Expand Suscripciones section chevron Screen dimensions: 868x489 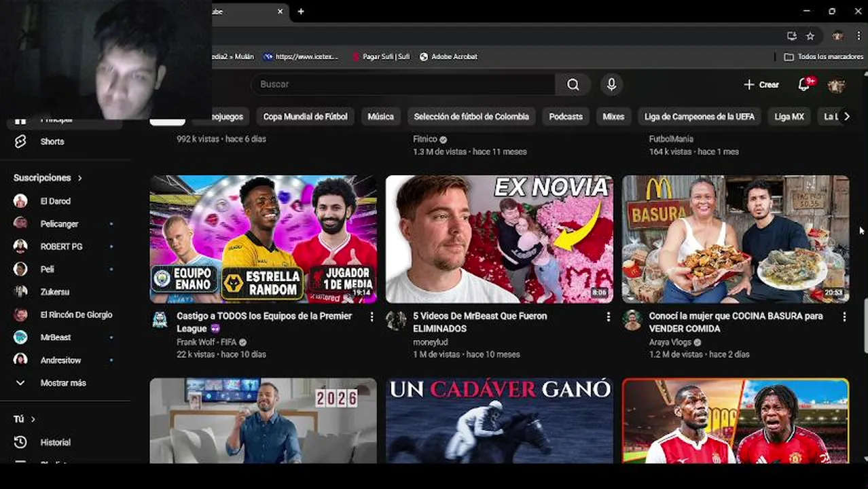click(x=79, y=178)
